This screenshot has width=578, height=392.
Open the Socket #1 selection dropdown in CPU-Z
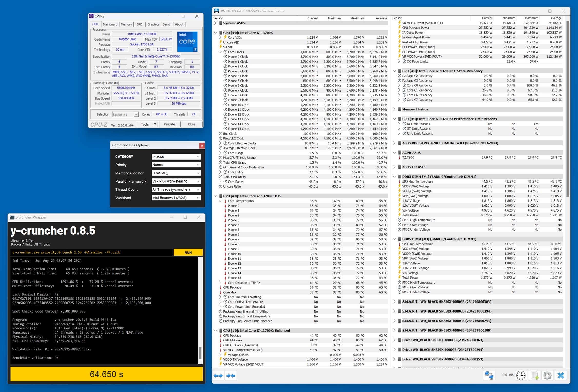(x=125, y=115)
